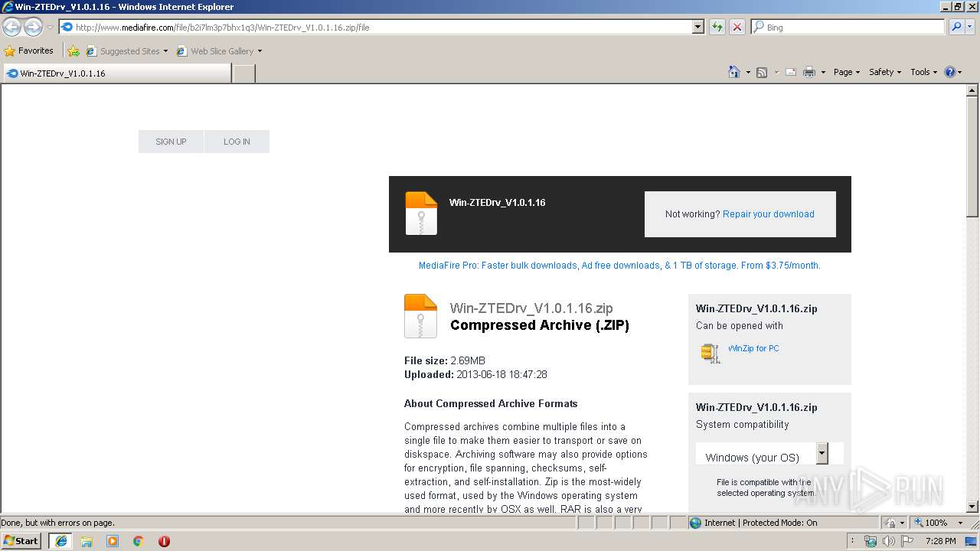Expand the Print options dropdown arrow
Viewport: 980px width, 551px height.
[x=823, y=72]
